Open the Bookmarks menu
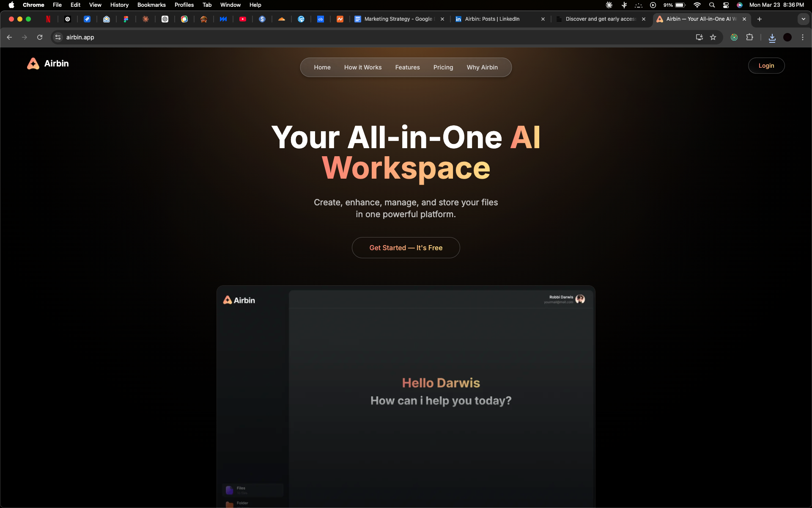Screen dimensions: 812x508 (151, 5)
